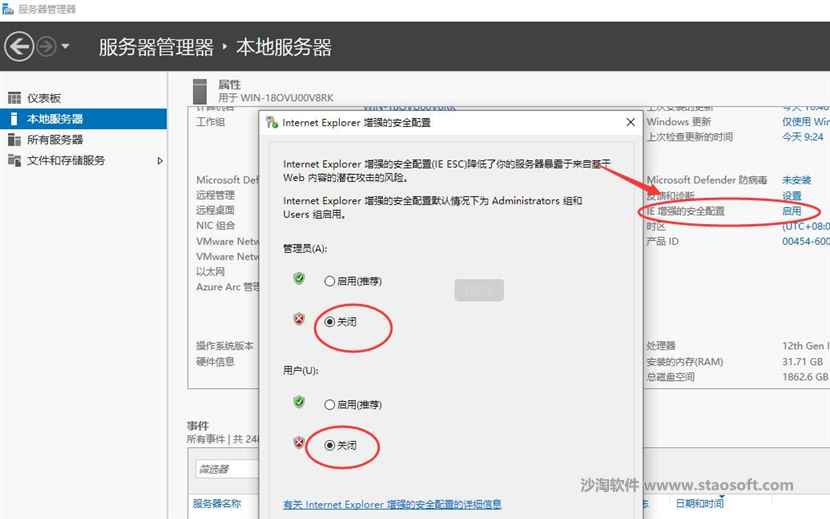Expand the 文件和存储服务 submenu arrow
830x519 pixels.
click(160, 160)
